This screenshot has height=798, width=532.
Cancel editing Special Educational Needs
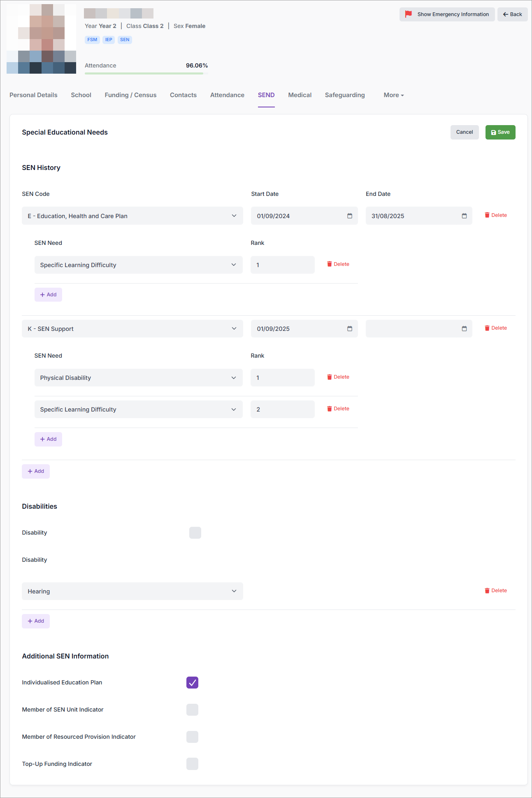pos(464,132)
